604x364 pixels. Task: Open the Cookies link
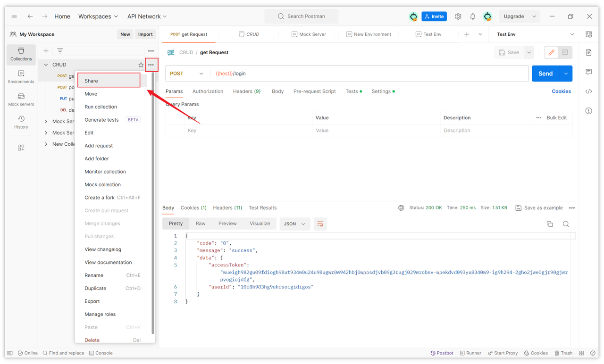(561, 91)
